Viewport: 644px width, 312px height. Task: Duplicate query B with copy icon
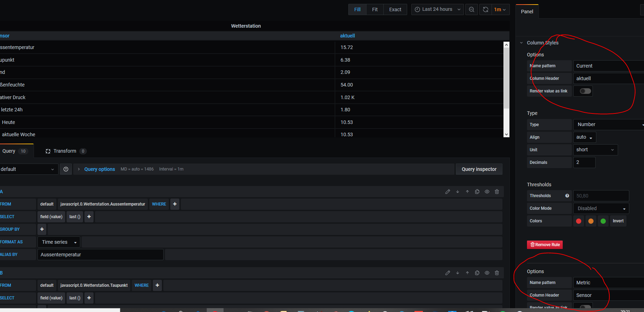(477, 273)
